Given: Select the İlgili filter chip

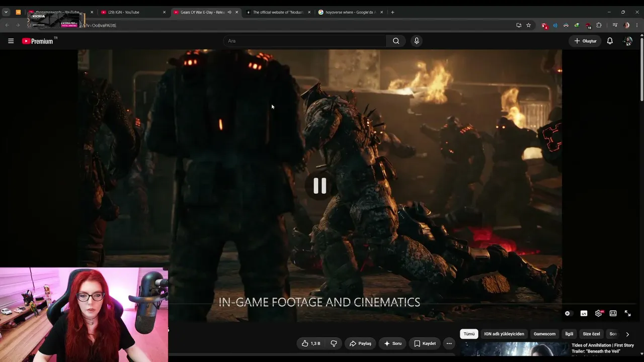Looking at the screenshot, I should pos(569,334).
